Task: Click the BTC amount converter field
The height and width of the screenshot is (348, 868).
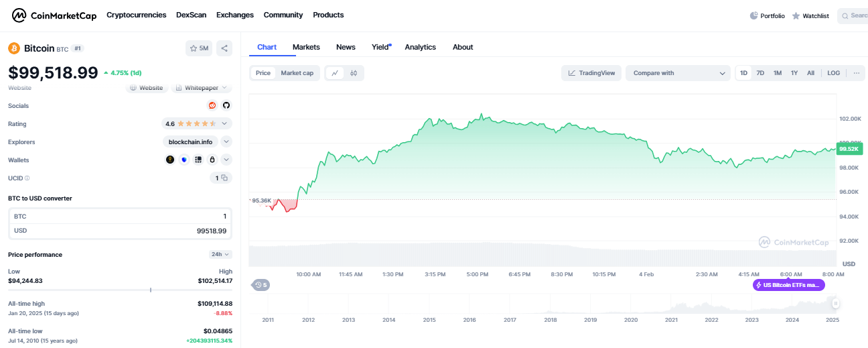Action: pos(120,217)
